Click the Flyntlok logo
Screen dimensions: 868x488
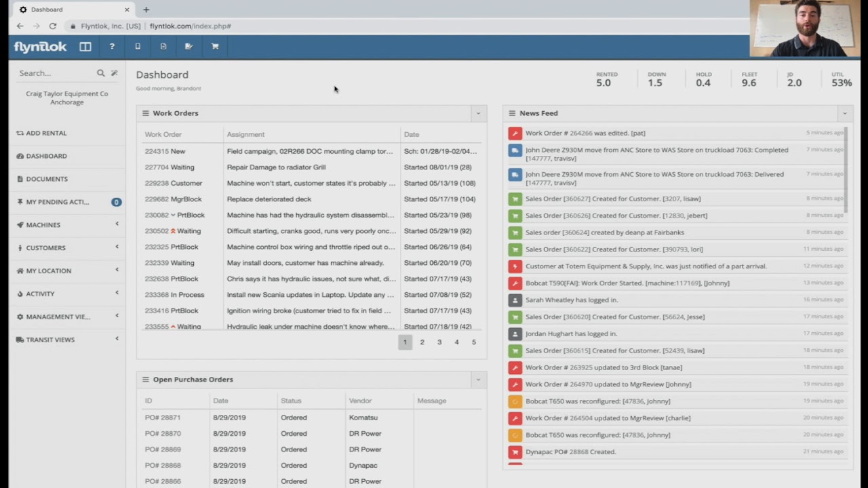(40, 46)
